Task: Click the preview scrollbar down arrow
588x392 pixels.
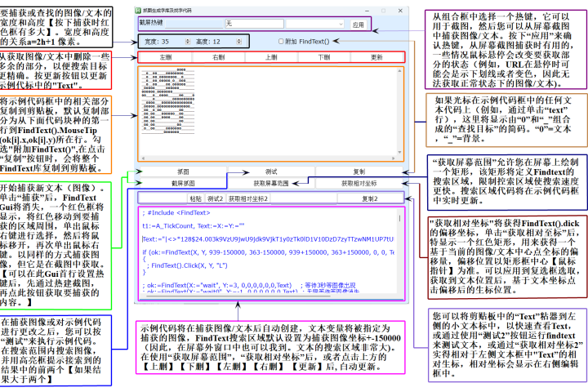Action: click(399, 152)
